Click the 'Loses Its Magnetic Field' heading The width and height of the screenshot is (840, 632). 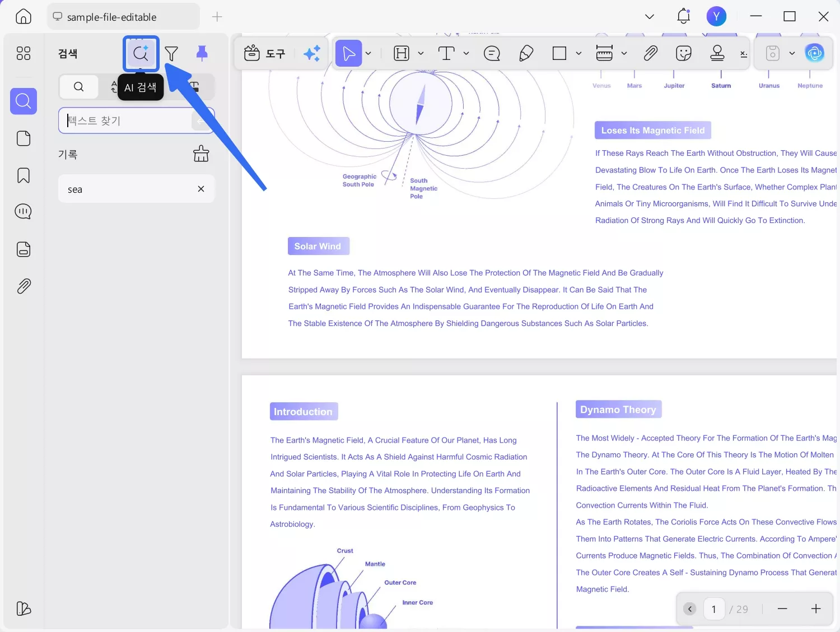click(653, 131)
